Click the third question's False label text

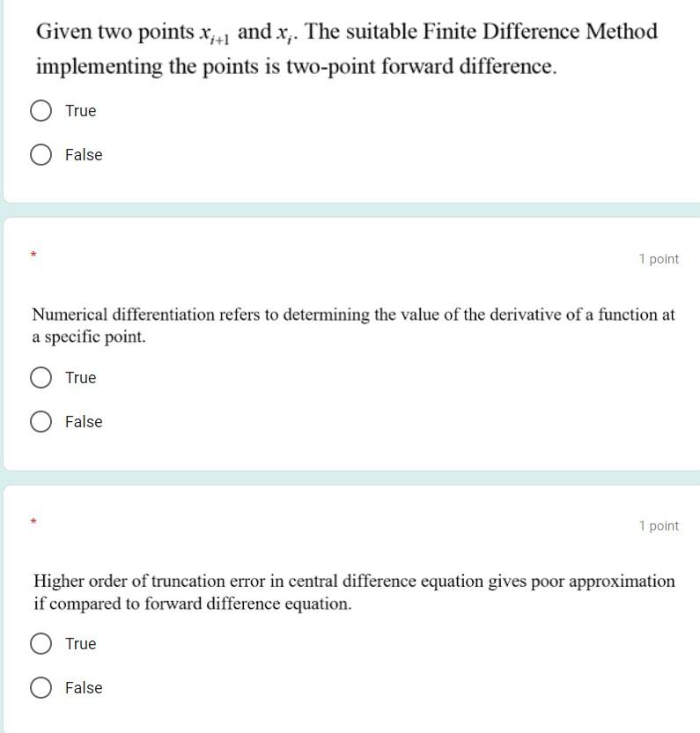[x=84, y=687]
